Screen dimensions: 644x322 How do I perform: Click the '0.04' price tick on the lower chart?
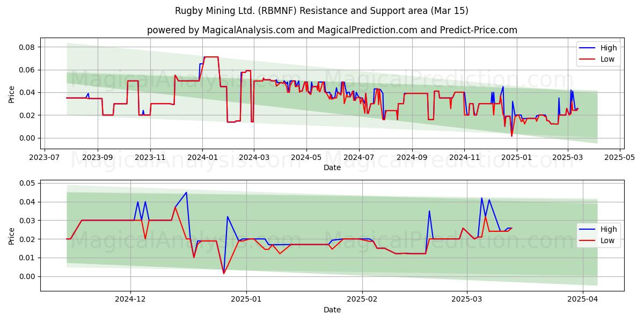coord(27,202)
